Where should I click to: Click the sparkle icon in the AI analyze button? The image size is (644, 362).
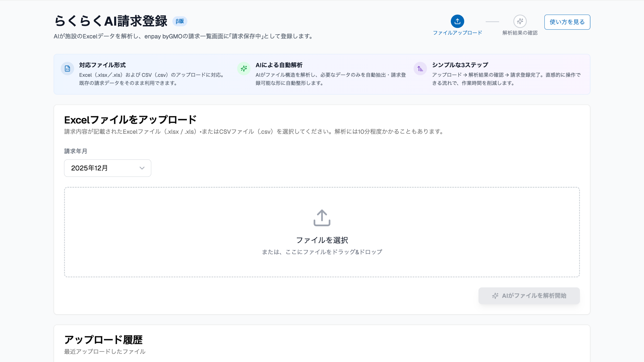(495, 296)
